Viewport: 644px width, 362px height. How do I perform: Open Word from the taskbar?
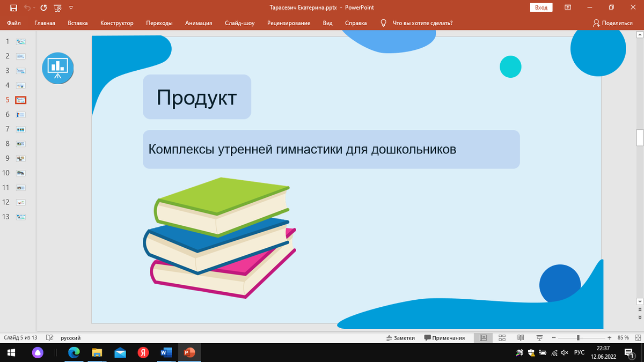pos(166,352)
